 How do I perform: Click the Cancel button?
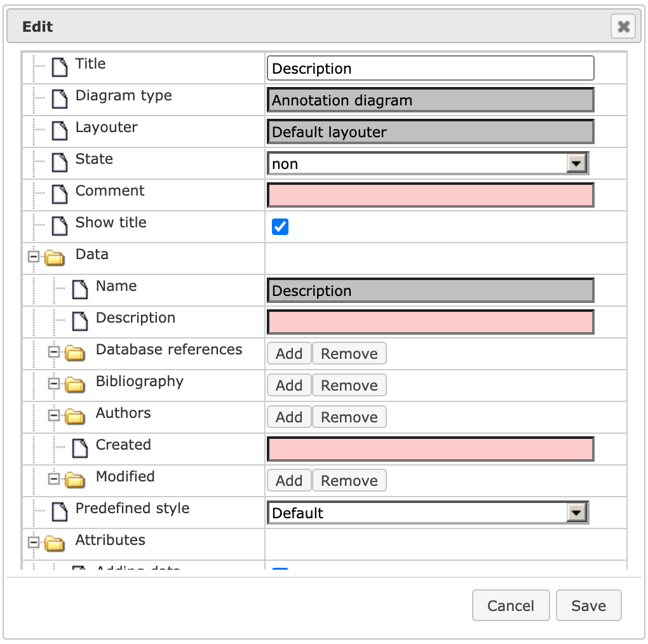[x=511, y=605]
